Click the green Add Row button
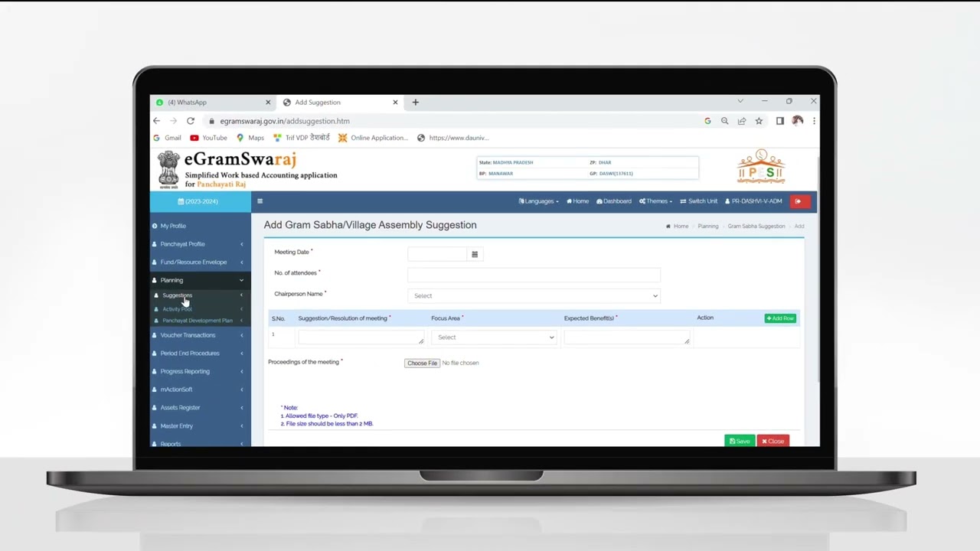The width and height of the screenshot is (980, 551). click(780, 318)
